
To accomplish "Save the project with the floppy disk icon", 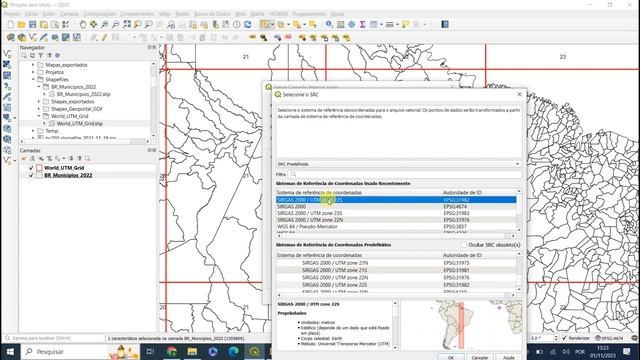I will coord(32,24).
